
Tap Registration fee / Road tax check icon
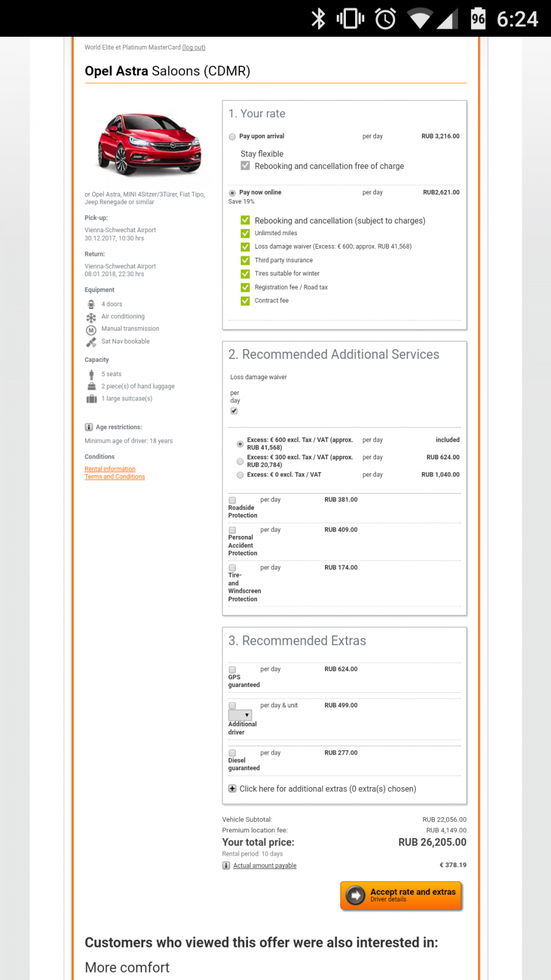[245, 287]
